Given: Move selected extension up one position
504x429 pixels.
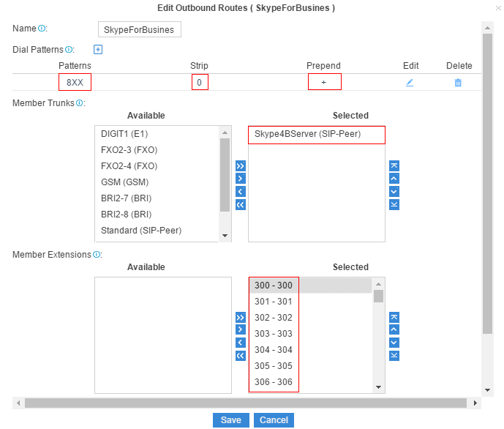Looking at the screenshot, I should click(x=394, y=329).
